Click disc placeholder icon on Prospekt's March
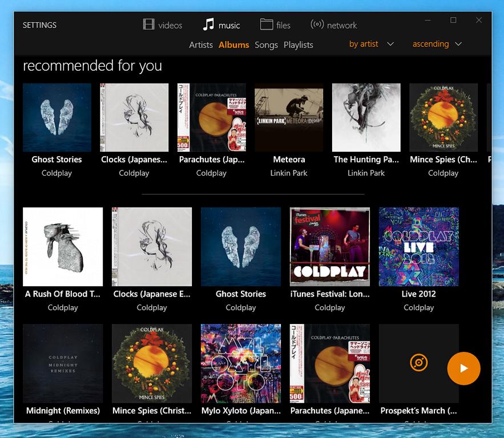The height and width of the screenshot is (438, 504). coord(418,363)
